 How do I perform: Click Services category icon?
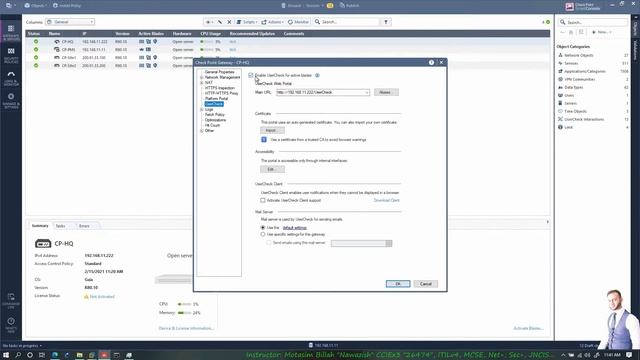pos(560,63)
